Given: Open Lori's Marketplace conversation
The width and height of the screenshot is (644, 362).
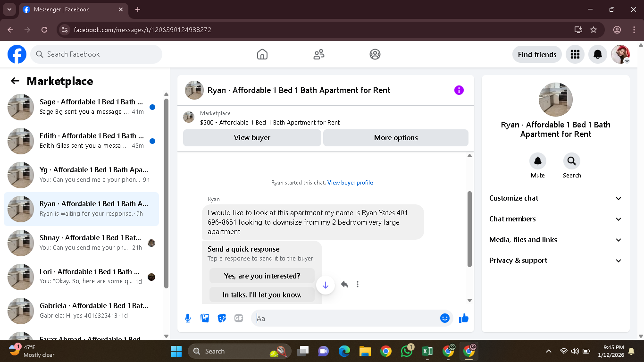Looking at the screenshot, I should click(81, 277).
